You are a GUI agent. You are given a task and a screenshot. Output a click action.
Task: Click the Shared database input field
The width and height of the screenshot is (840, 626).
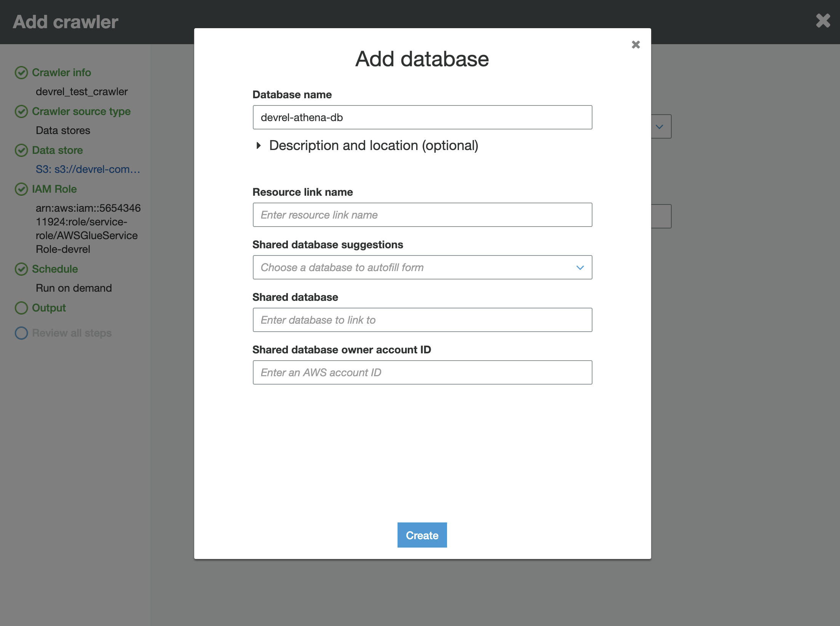pos(422,320)
